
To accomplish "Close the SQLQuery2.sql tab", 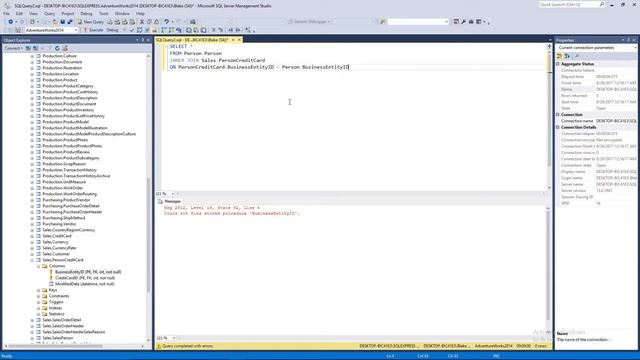I will tap(239, 40).
